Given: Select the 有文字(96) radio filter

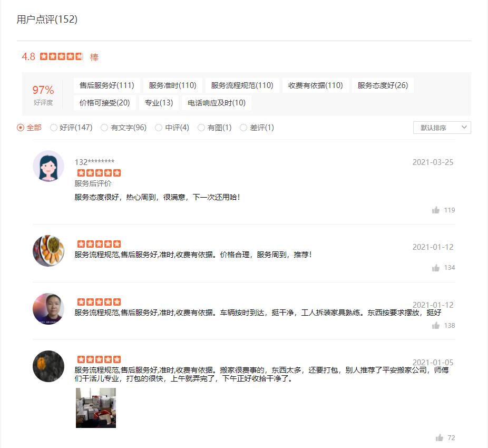Looking at the screenshot, I should click(x=104, y=128).
